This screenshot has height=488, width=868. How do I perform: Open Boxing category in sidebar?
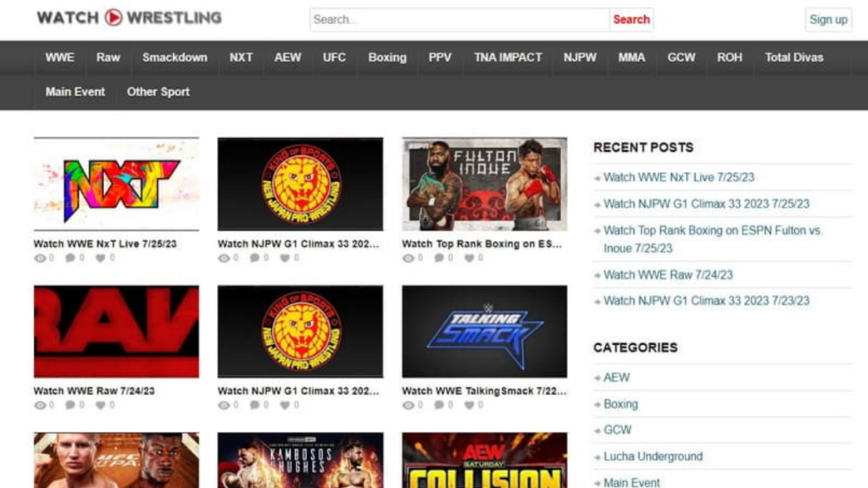620,404
